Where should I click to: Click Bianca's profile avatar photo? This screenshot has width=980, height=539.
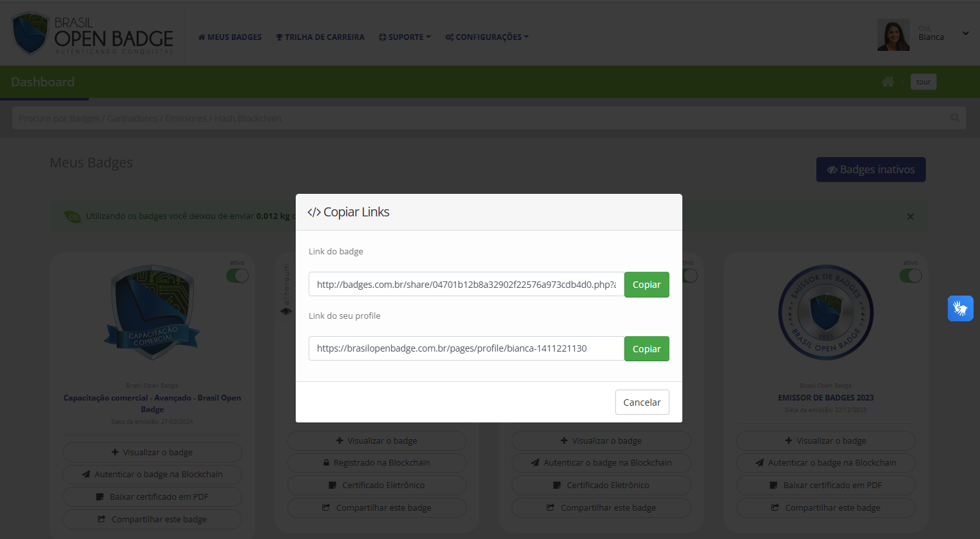click(893, 35)
